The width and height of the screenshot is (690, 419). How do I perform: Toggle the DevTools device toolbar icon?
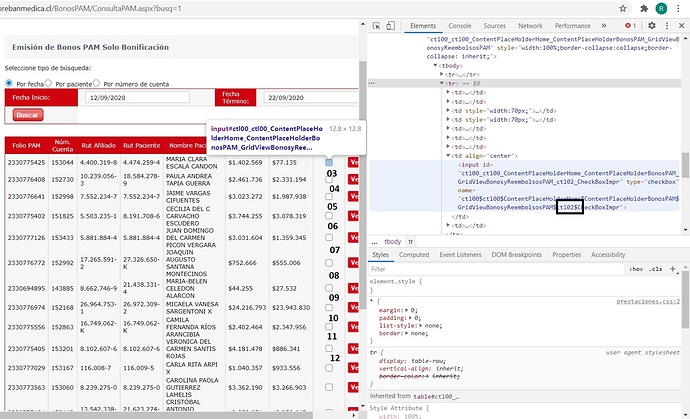[x=390, y=26]
